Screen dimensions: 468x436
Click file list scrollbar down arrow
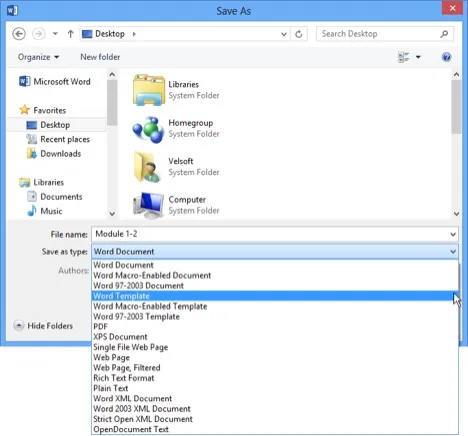pos(456,213)
